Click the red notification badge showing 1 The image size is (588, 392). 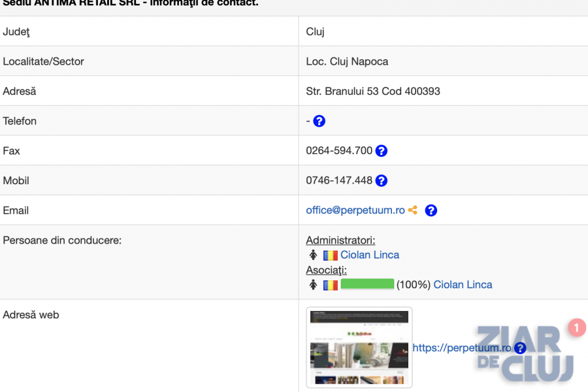click(577, 327)
